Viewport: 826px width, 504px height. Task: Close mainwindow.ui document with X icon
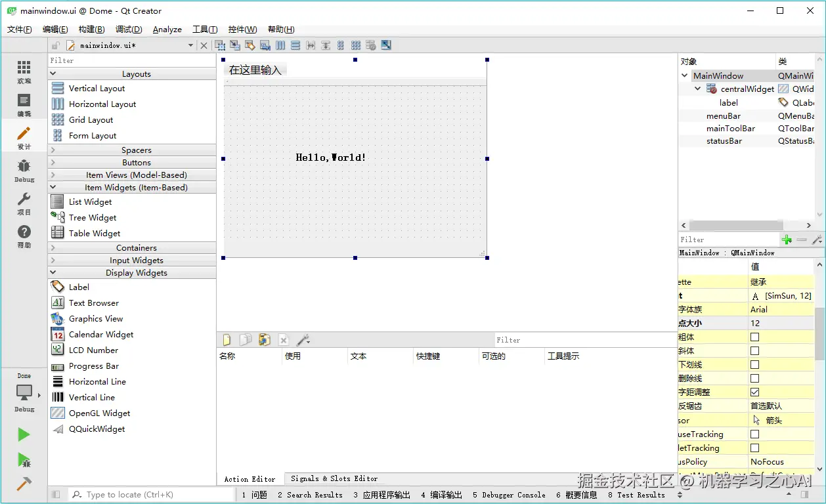204,45
